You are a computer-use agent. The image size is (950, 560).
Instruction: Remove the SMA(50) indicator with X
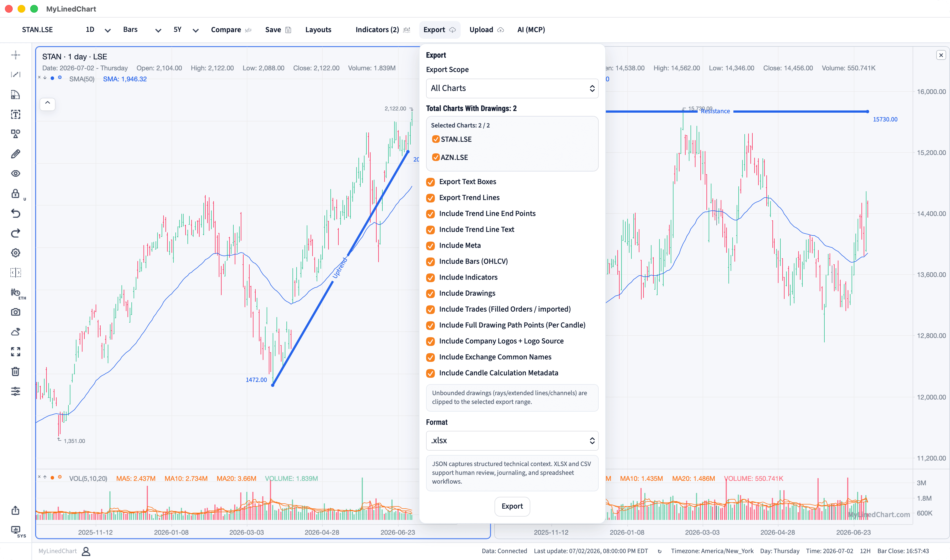coord(39,77)
